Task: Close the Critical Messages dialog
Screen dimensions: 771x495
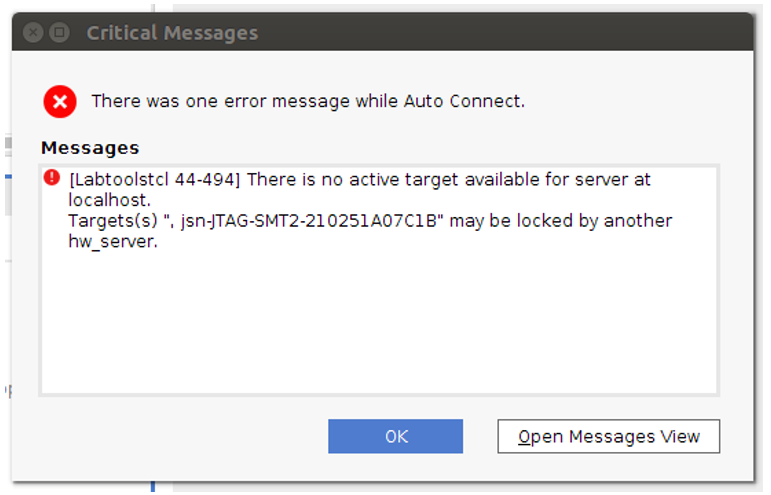Action: pos(33,33)
